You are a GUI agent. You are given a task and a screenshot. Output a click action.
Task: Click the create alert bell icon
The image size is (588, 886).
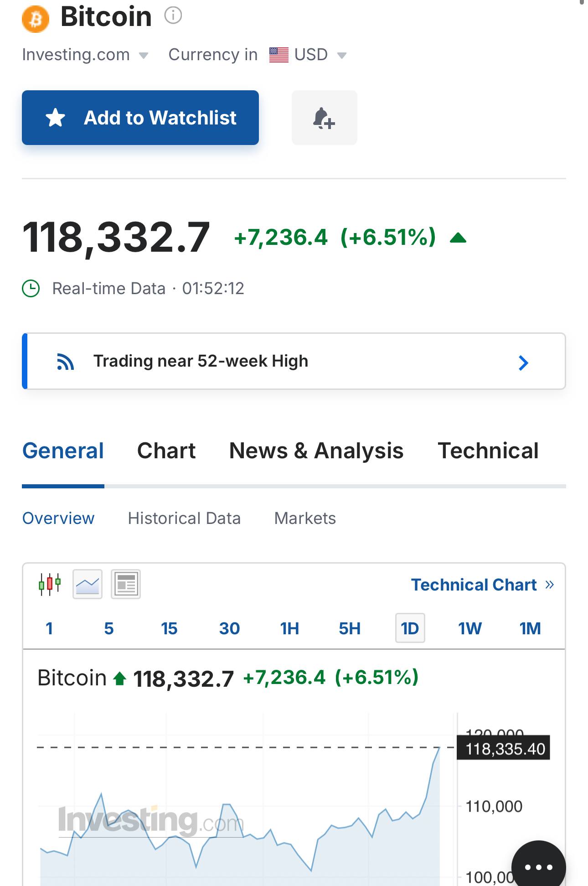coord(324,118)
